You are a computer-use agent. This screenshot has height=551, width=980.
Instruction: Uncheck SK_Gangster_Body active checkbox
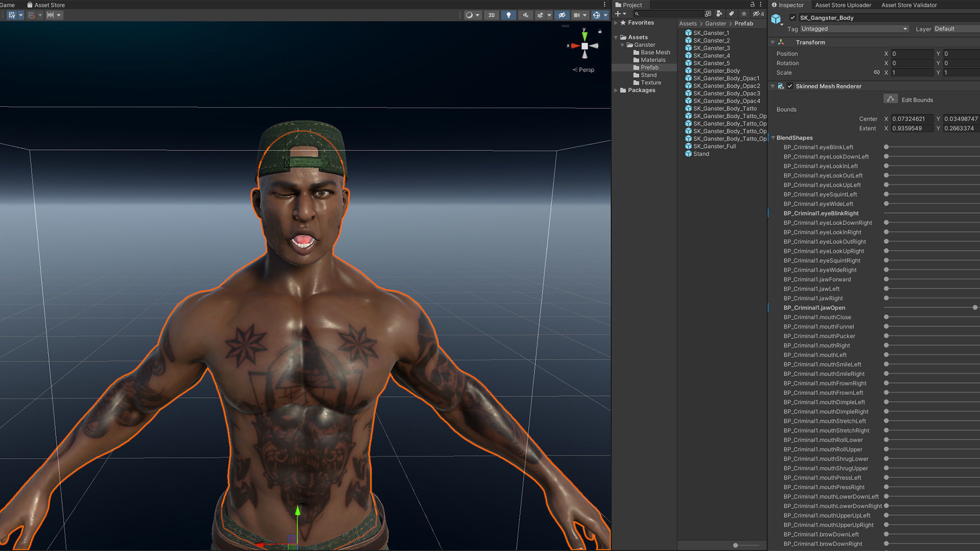coord(793,18)
